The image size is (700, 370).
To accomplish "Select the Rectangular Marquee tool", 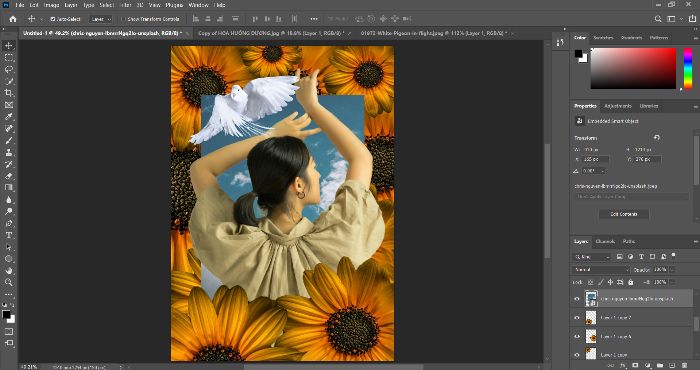I will coord(8,58).
